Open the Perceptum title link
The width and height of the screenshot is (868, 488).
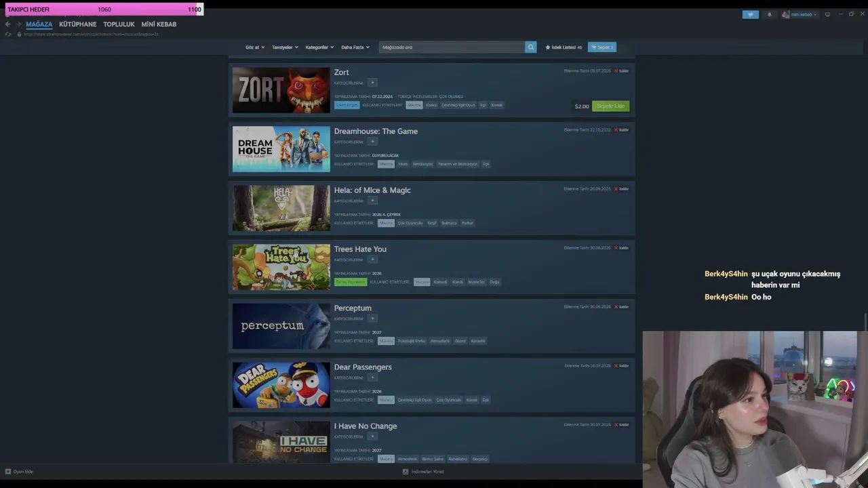353,308
